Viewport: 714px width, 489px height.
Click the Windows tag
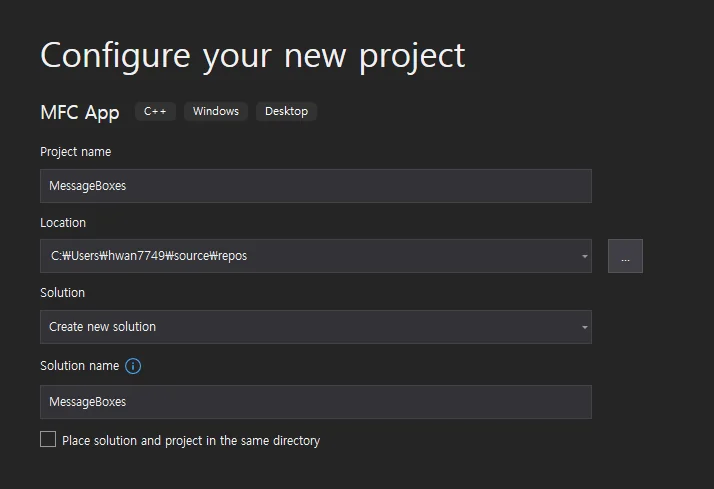click(216, 112)
